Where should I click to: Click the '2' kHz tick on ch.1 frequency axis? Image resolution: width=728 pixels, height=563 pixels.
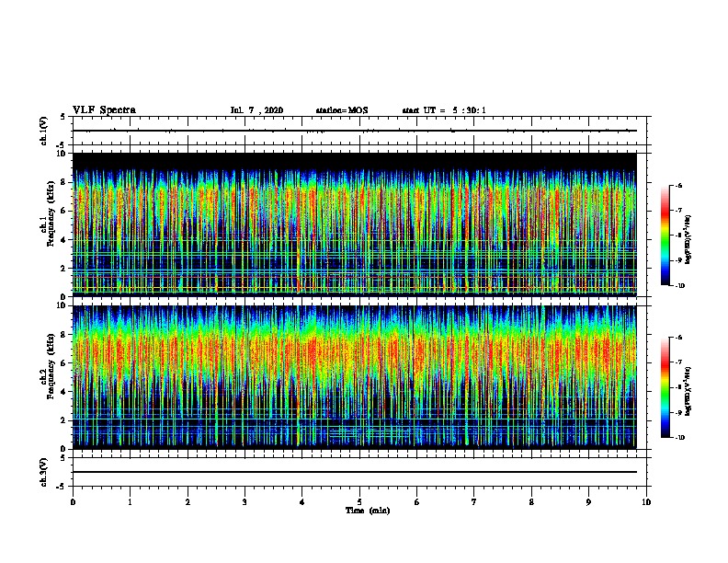(x=63, y=269)
